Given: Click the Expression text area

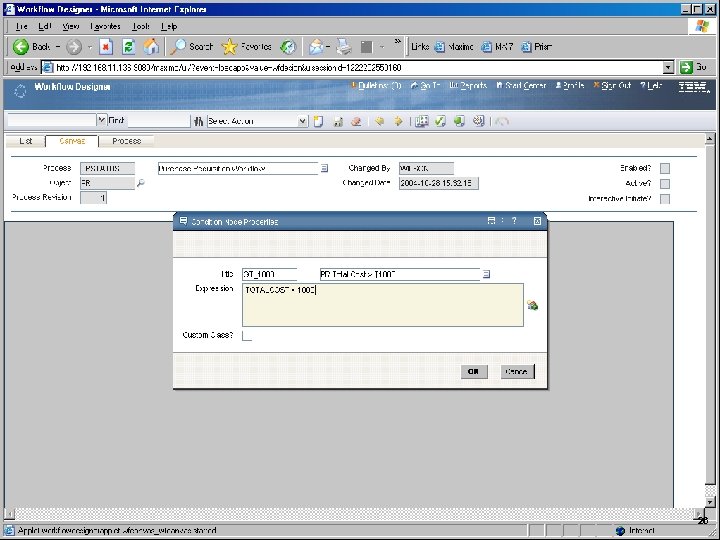Looking at the screenshot, I should 382,305.
